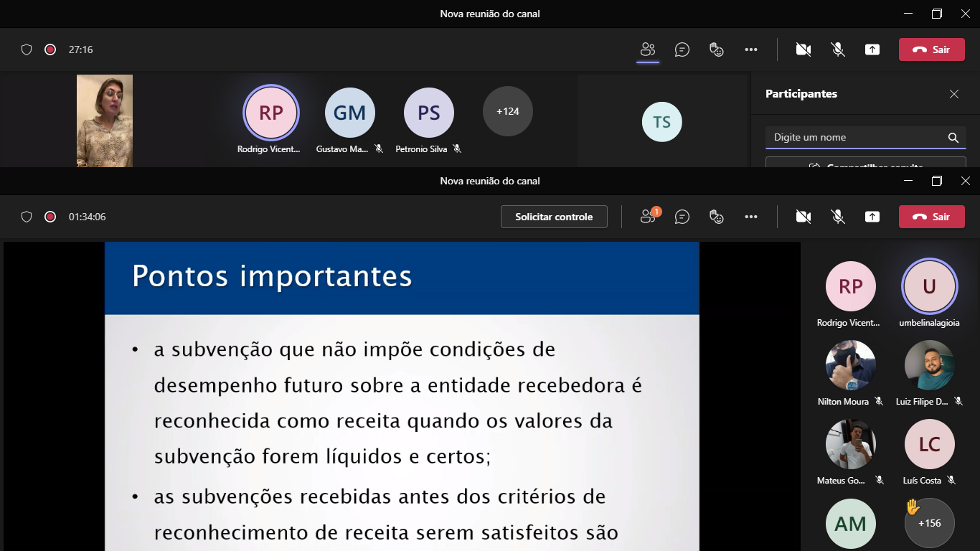Toggle active participants panel in upper meeting
Screen dimensions: 980x551
coord(649,50)
